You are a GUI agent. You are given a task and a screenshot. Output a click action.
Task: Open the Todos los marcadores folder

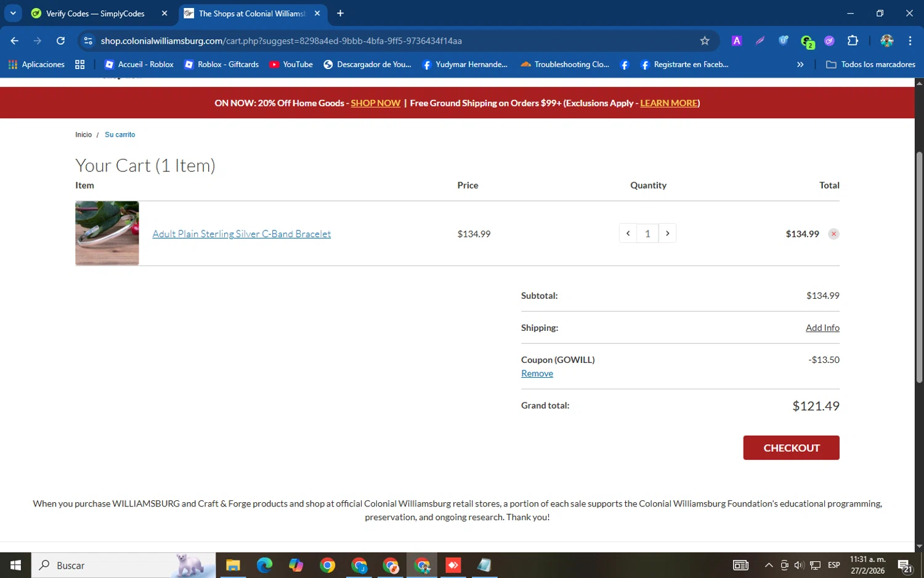tap(870, 64)
